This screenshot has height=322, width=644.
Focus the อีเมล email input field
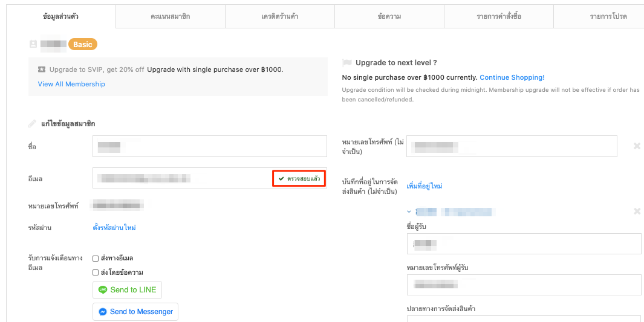210,178
